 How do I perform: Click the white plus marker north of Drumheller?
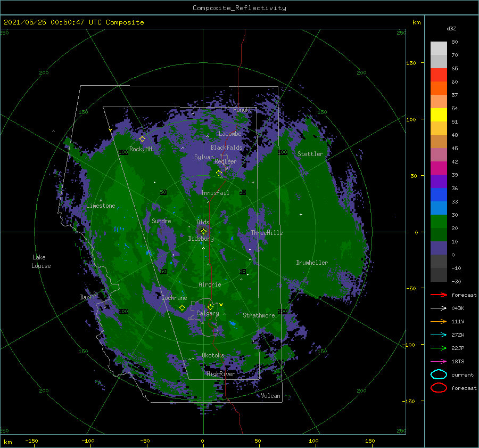pos(301,214)
